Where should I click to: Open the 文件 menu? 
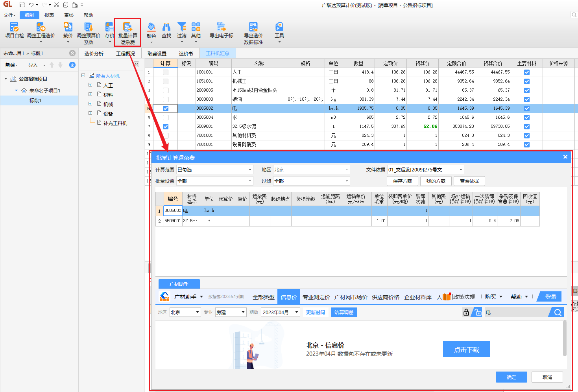click(x=9, y=15)
